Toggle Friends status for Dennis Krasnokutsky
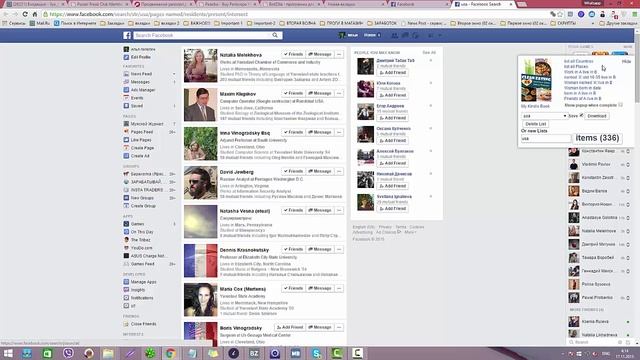The image size is (640, 360). pyautogui.click(x=293, y=249)
